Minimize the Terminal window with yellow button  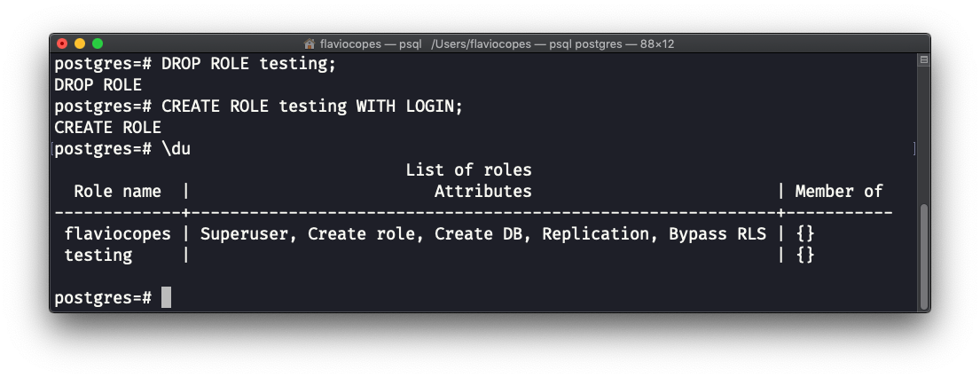click(x=80, y=43)
